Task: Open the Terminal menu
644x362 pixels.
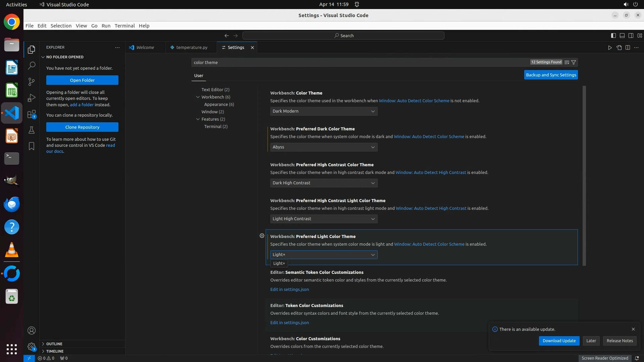Action: (x=124, y=26)
